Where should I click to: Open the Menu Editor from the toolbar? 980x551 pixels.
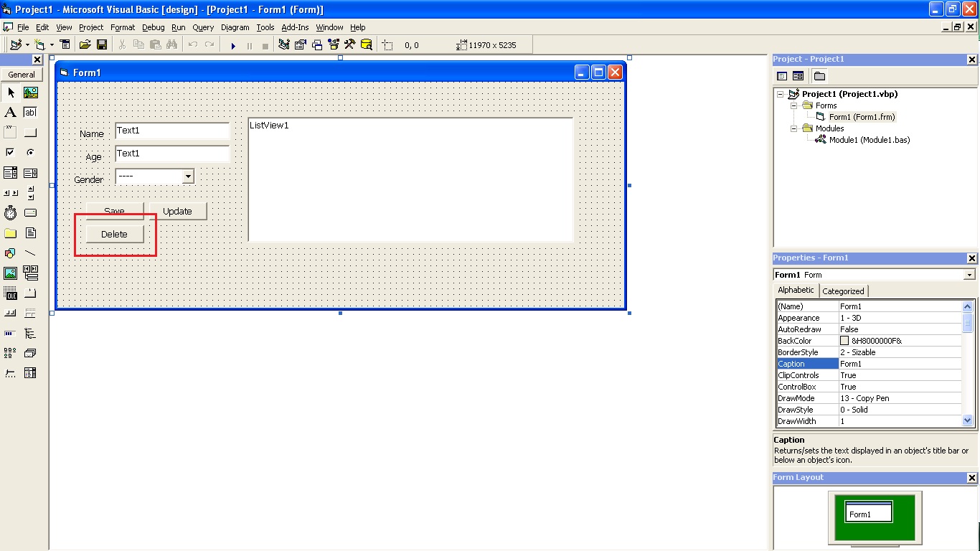65,44
